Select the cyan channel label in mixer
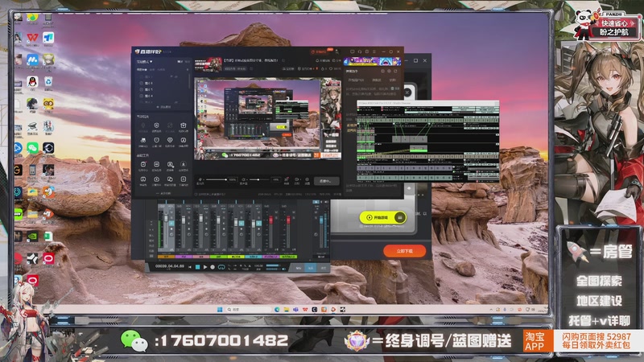 (254, 257)
